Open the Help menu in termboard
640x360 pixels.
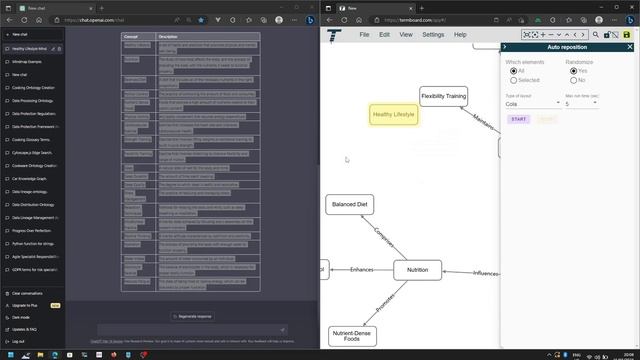(x=460, y=35)
